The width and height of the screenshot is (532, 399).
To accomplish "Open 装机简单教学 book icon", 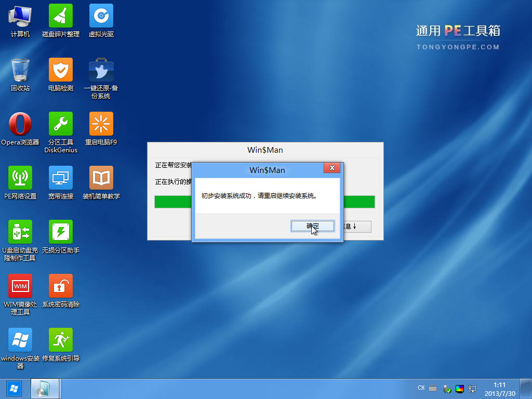I will (101, 182).
